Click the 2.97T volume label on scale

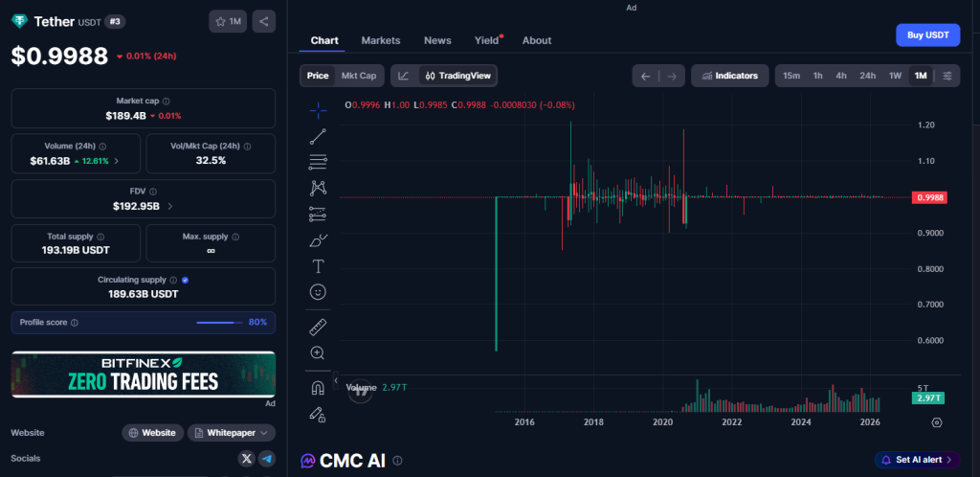tap(927, 397)
